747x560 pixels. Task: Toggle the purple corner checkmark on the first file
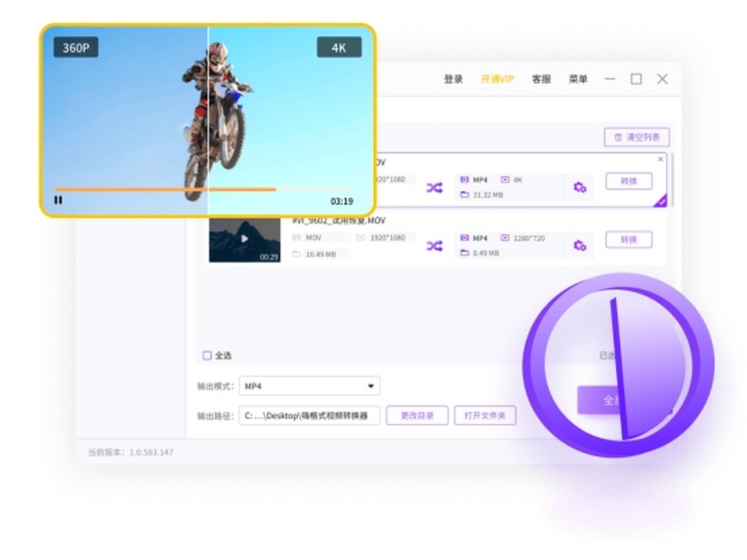pyautogui.click(x=662, y=201)
